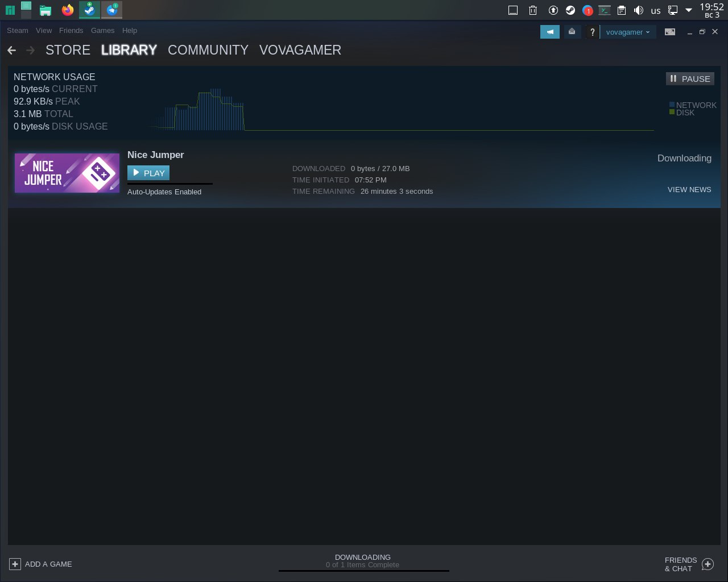
Task: Select Telegram taskbar window entry
Action: [111, 10]
